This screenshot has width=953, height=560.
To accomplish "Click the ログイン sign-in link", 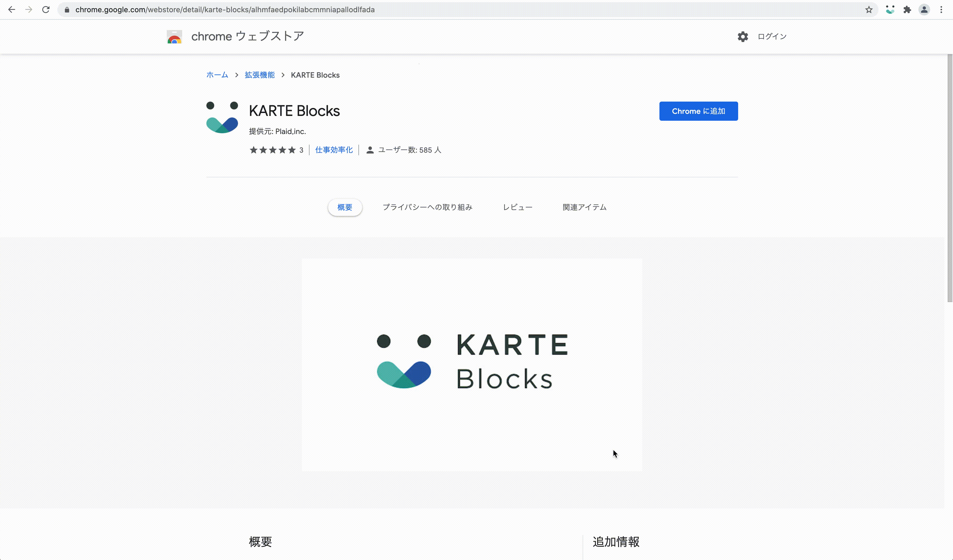I will [772, 36].
